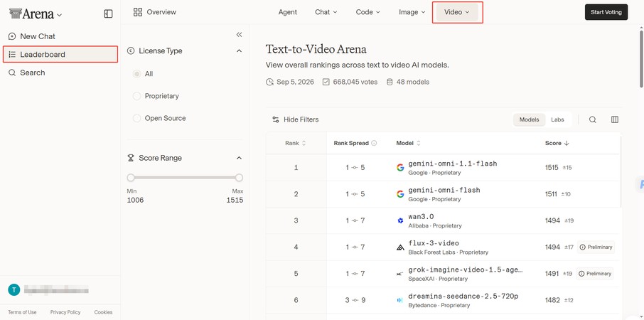Select the All license radio button
Image resolution: width=644 pixels, height=320 pixels.
pos(136,74)
